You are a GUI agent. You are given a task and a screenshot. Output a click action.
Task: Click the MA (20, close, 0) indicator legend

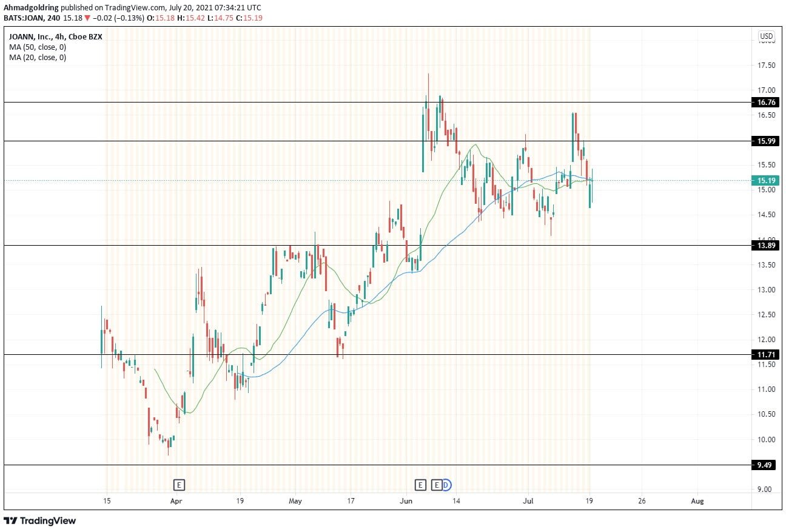(x=38, y=58)
